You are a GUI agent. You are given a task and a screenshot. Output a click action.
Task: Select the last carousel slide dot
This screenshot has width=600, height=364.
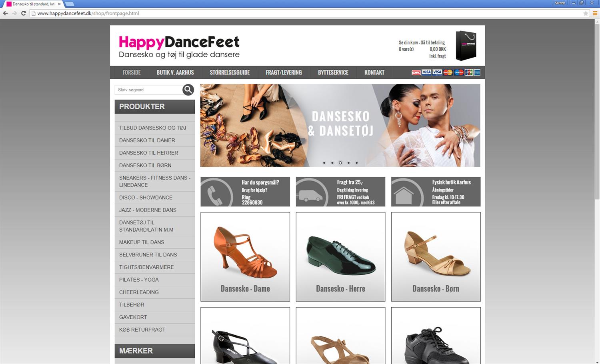coord(357,163)
